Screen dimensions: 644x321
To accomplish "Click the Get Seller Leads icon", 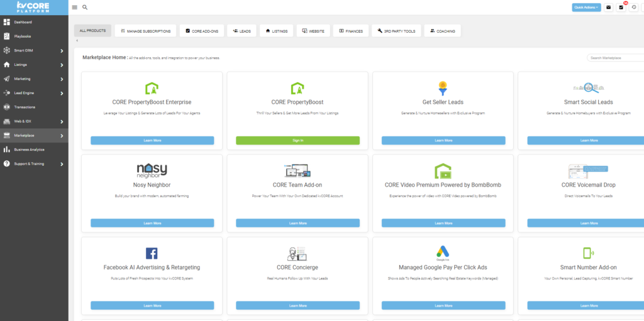I will (443, 88).
